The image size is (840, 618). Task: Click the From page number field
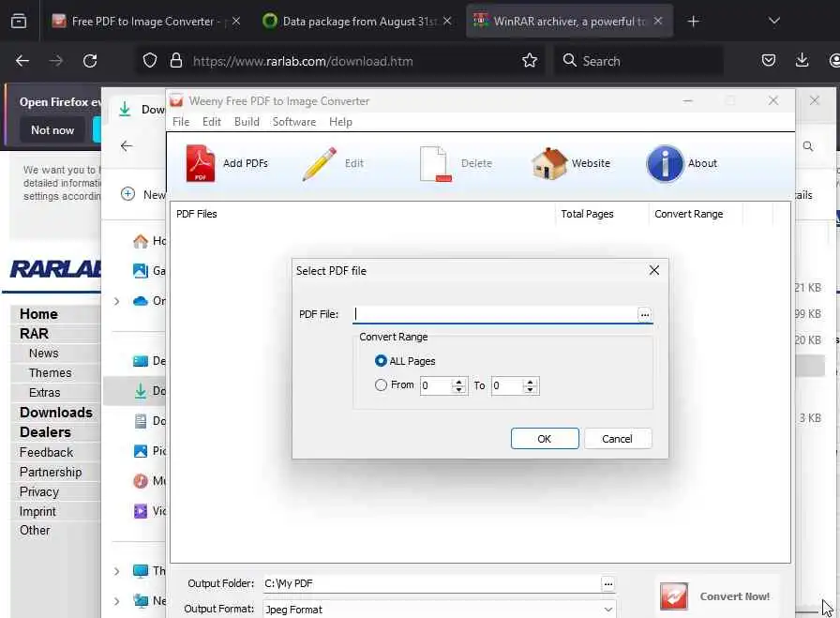(x=436, y=385)
